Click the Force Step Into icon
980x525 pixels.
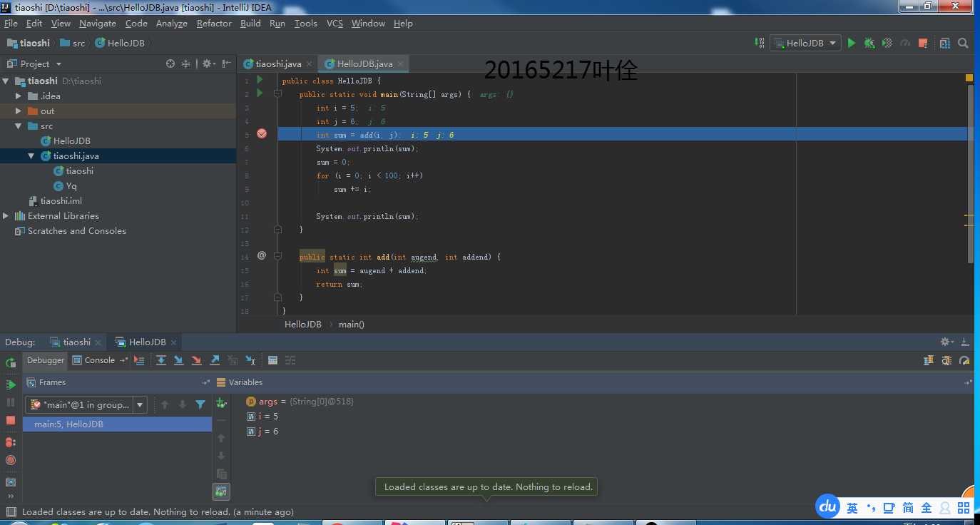[197, 360]
